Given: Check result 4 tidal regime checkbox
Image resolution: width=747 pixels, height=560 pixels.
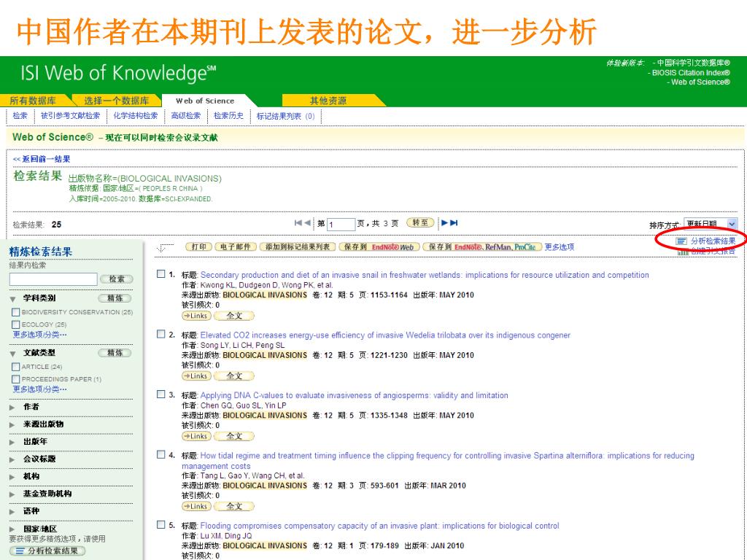Looking at the screenshot, I should point(161,455).
